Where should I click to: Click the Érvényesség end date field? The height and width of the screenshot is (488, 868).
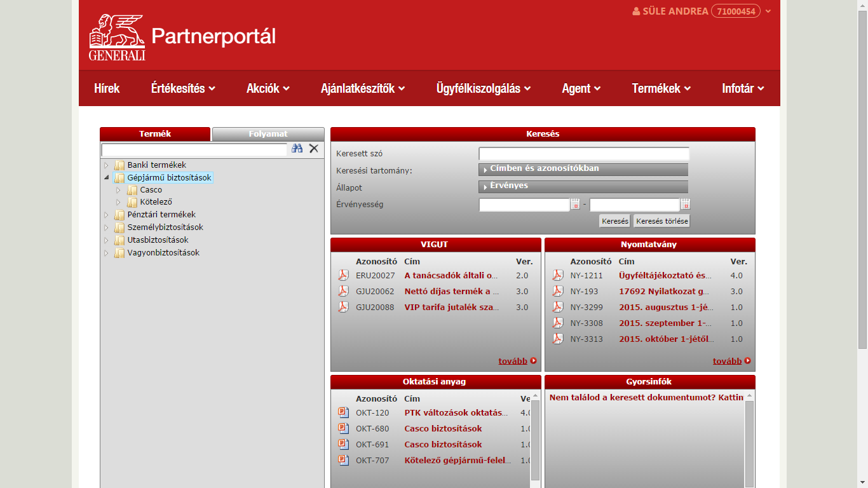tap(635, 205)
